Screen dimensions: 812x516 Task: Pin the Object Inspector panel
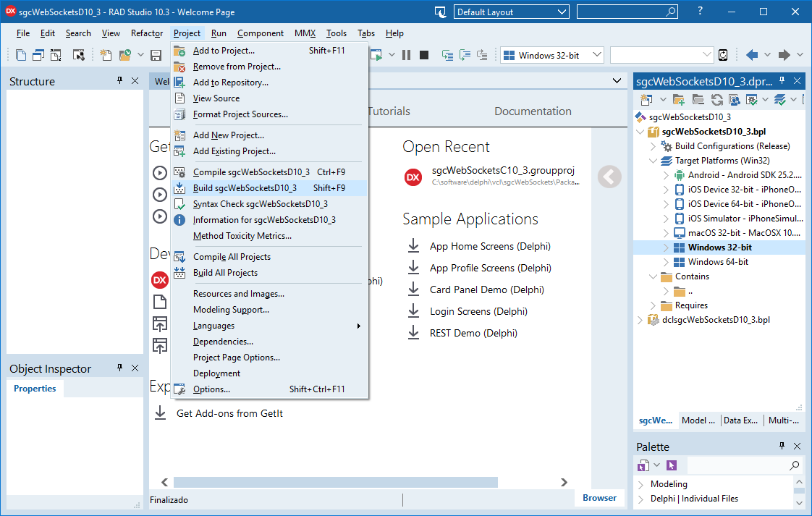(119, 368)
